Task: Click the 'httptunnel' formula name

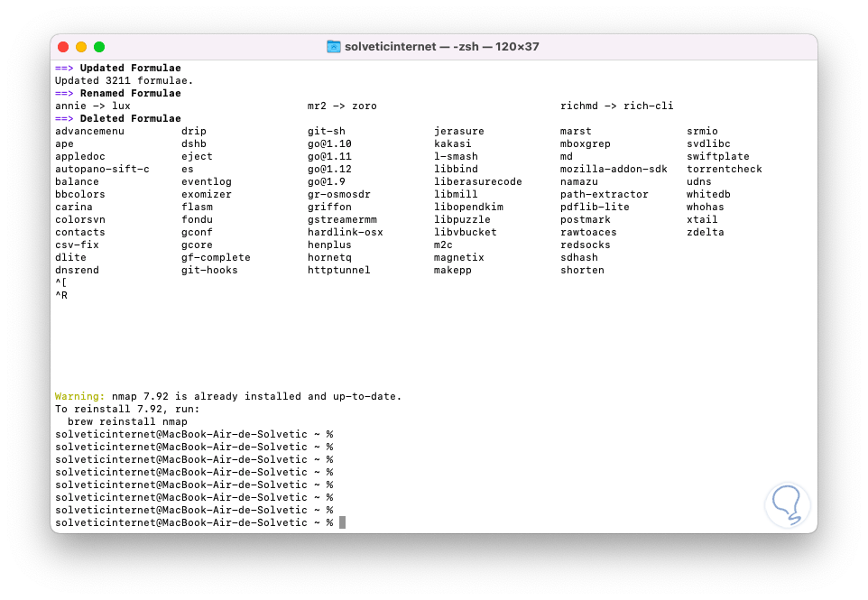Action: [x=339, y=270]
